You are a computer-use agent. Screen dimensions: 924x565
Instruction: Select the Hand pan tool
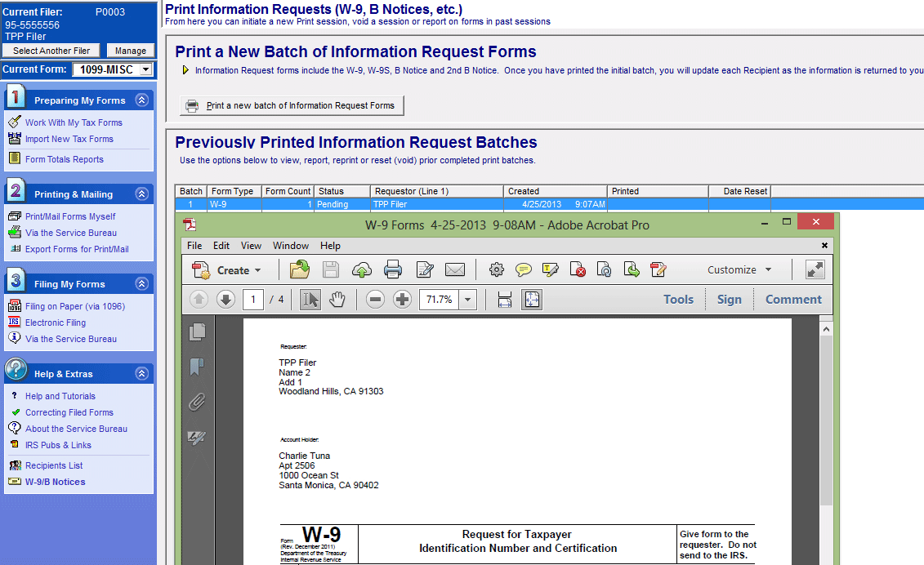click(337, 300)
